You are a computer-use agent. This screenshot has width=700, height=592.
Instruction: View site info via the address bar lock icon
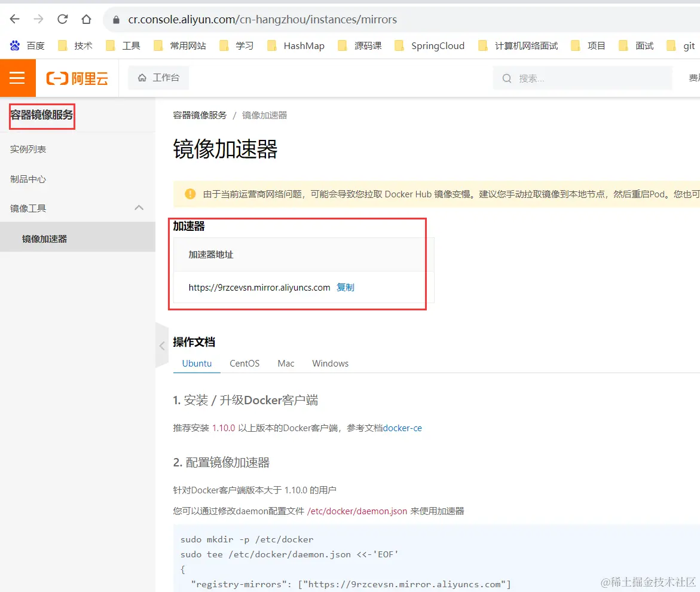[x=116, y=20]
